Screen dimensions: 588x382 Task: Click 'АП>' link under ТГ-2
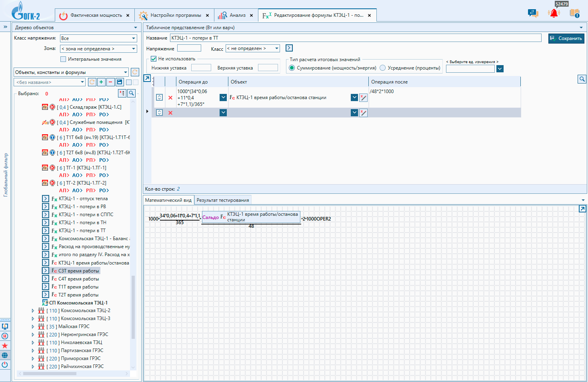(x=64, y=191)
